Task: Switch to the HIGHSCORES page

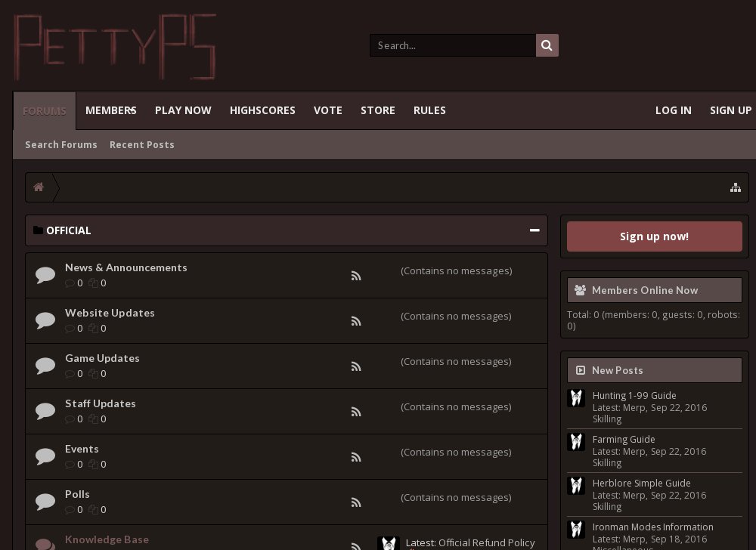Action: 262,110
